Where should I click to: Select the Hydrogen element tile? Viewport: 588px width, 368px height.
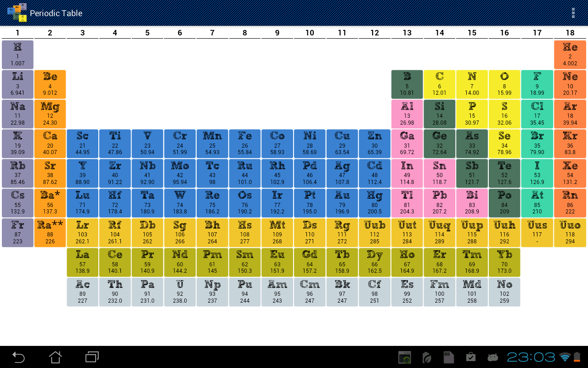coord(17,54)
